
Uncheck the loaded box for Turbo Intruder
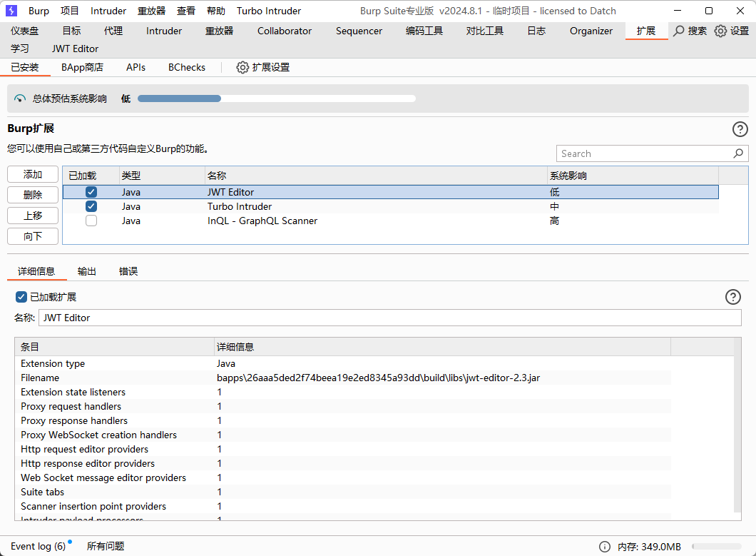[x=91, y=206]
